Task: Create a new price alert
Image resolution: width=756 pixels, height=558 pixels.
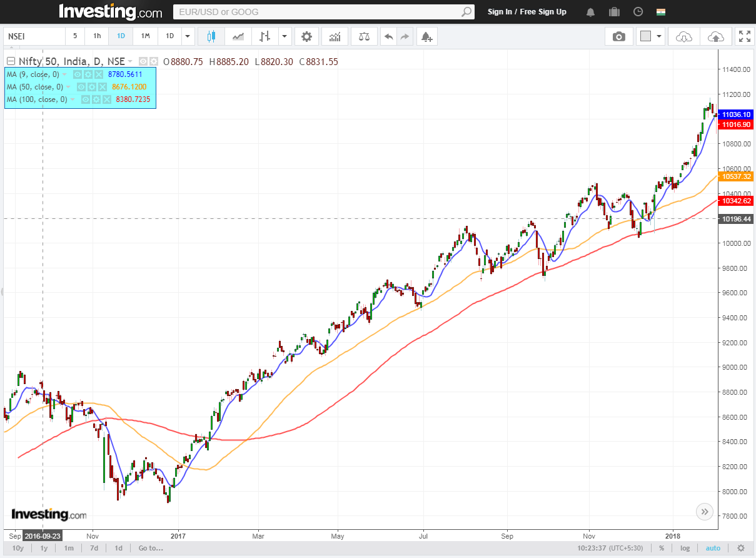Action: [427, 36]
